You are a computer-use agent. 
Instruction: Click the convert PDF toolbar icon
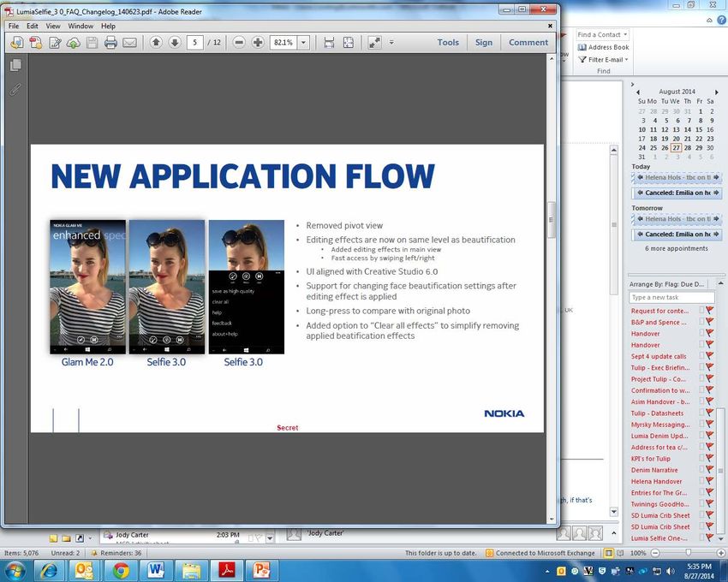[x=36, y=43]
